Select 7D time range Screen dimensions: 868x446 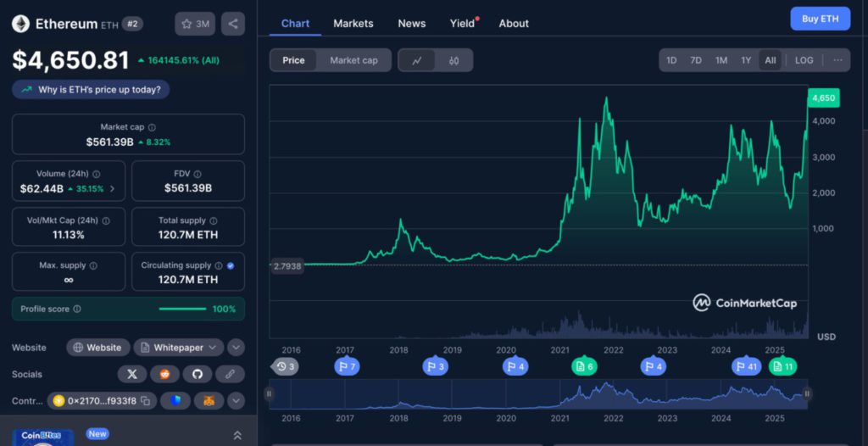(696, 60)
